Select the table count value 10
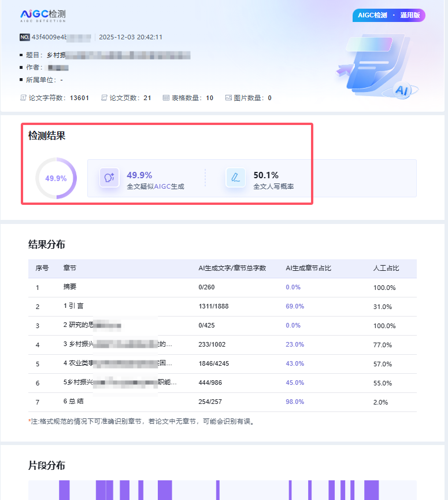Screen dimensions: 448x500 click(x=209, y=98)
